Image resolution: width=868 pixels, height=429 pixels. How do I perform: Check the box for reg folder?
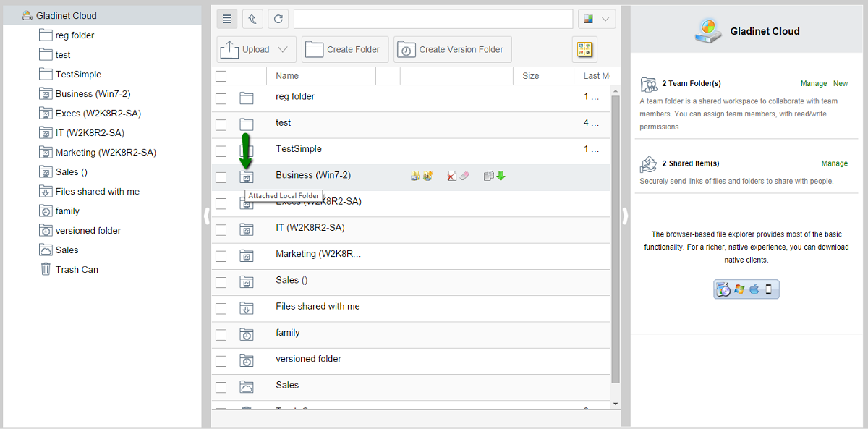pos(221,98)
